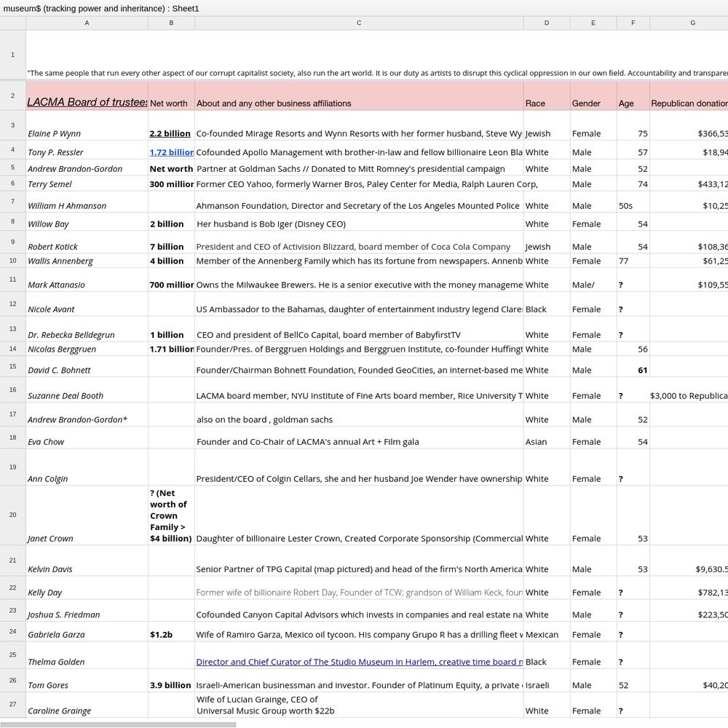Click the 'Gabriela Garza' name cell
The height and width of the screenshot is (728, 728).
click(x=87, y=631)
